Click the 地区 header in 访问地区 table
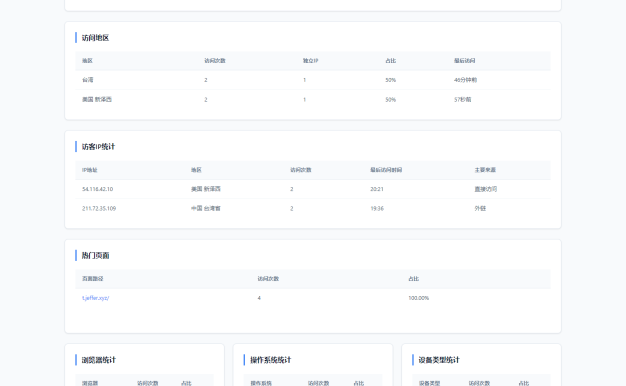The height and width of the screenshot is (386, 626). point(87,61)
